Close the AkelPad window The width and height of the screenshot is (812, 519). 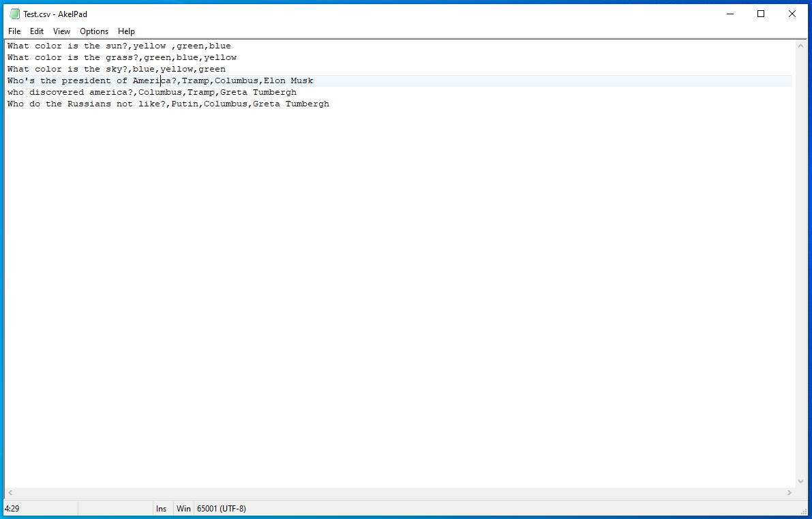point(792,14)
